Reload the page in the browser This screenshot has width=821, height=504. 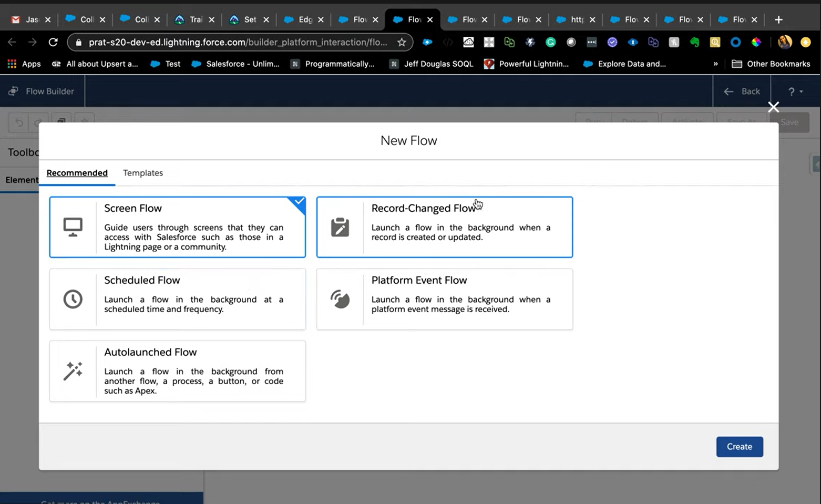[x=53, y=42]
